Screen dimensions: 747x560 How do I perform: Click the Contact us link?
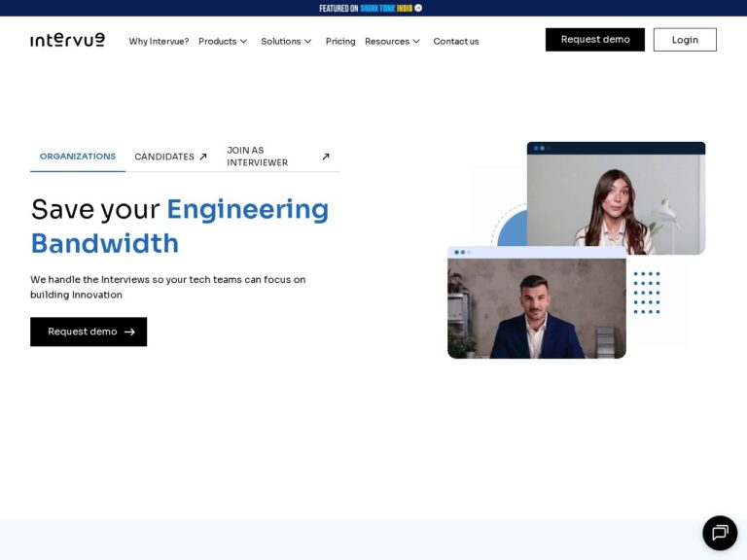point(456,41)
